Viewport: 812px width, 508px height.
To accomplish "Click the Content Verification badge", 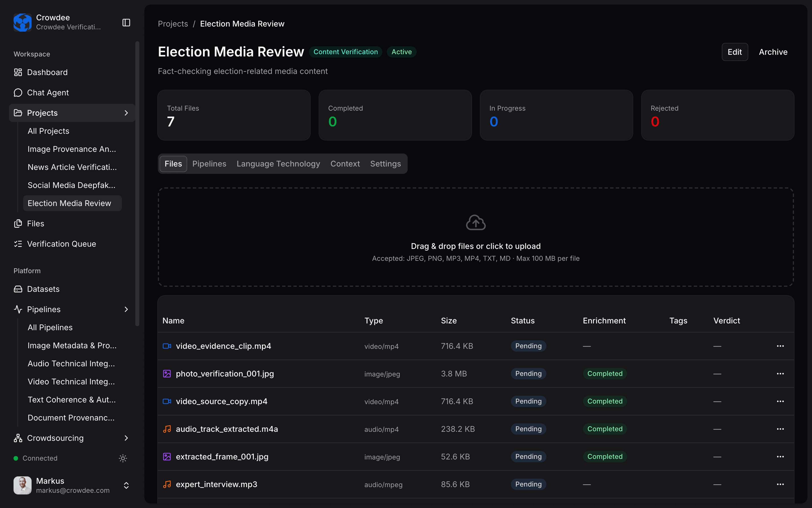I will [x=346, y=52].
